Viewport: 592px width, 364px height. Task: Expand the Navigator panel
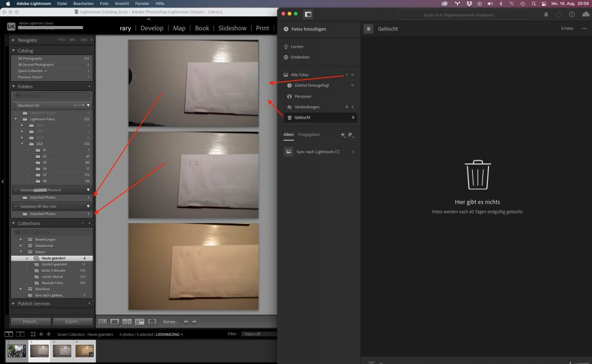pyautogui.click(x=14, y=40)
